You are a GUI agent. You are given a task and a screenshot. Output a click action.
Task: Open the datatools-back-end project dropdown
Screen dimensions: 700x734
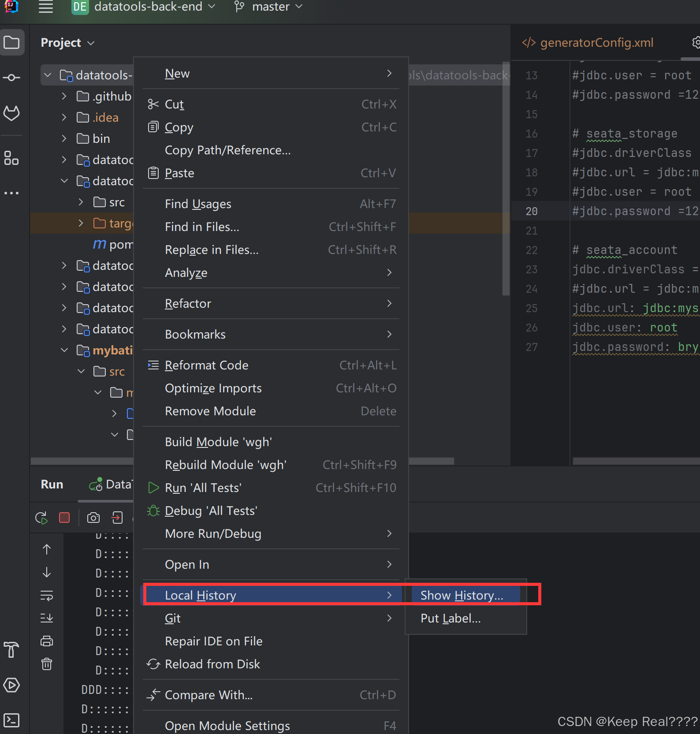[144, 7]
